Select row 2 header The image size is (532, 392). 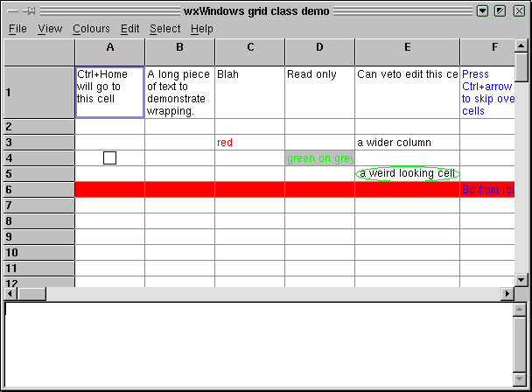click(x=39, y=127)
